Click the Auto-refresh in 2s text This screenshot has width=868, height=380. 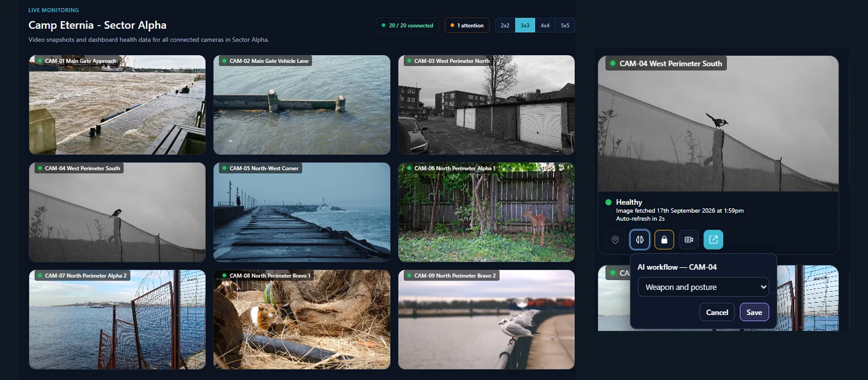[640, 218]
